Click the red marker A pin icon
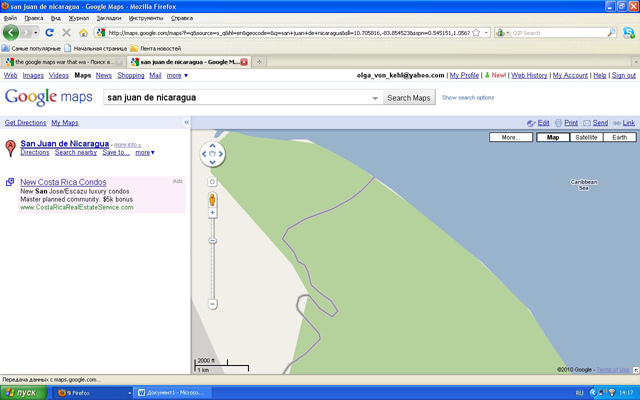Image resolution: width=640 pixels, height=400 pixels. (11, 148)
